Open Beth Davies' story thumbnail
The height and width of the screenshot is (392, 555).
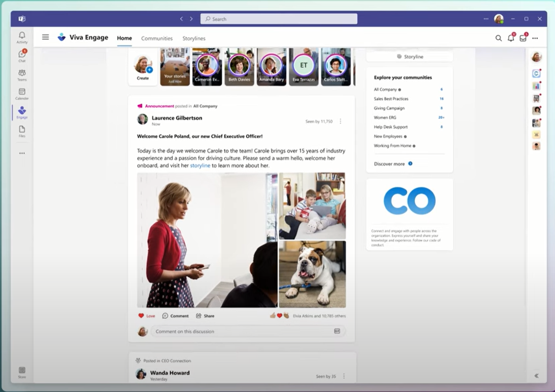pos(239,67)
